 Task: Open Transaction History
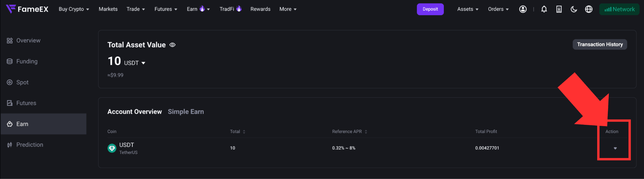600,44
